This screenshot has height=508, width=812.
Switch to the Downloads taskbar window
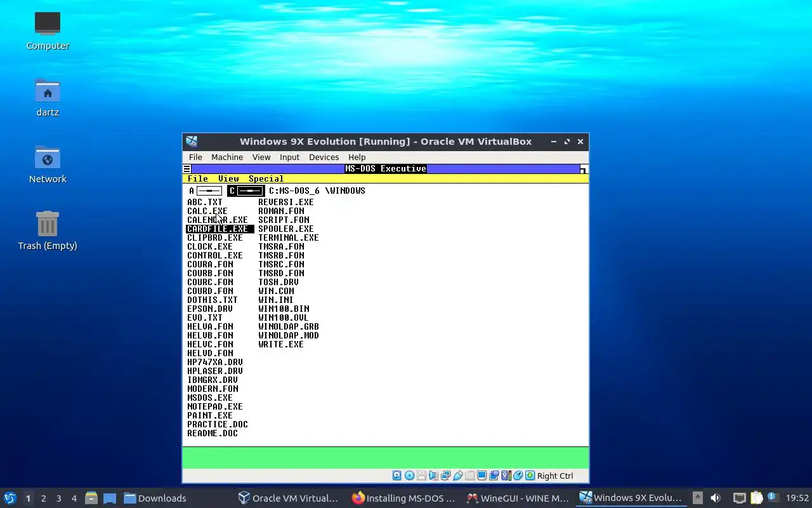coord(155,498)
